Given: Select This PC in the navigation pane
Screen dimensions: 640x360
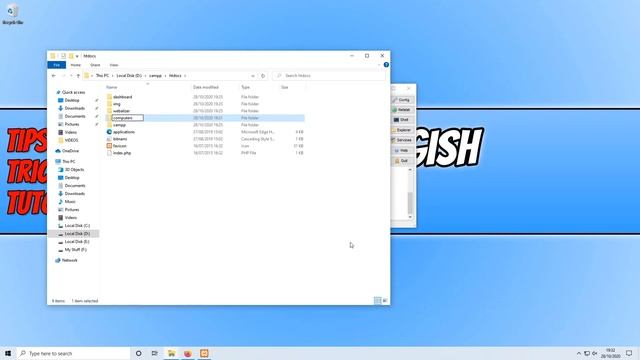Looking at the screenshot, I should pyautogui.click(x=69, y=162).
